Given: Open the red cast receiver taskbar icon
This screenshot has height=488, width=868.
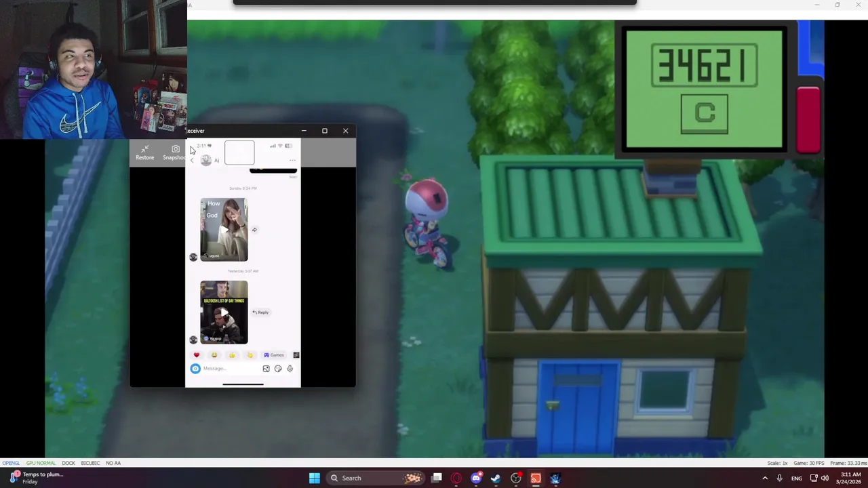Looking at the screenshot, I should (x=536, y=479).
